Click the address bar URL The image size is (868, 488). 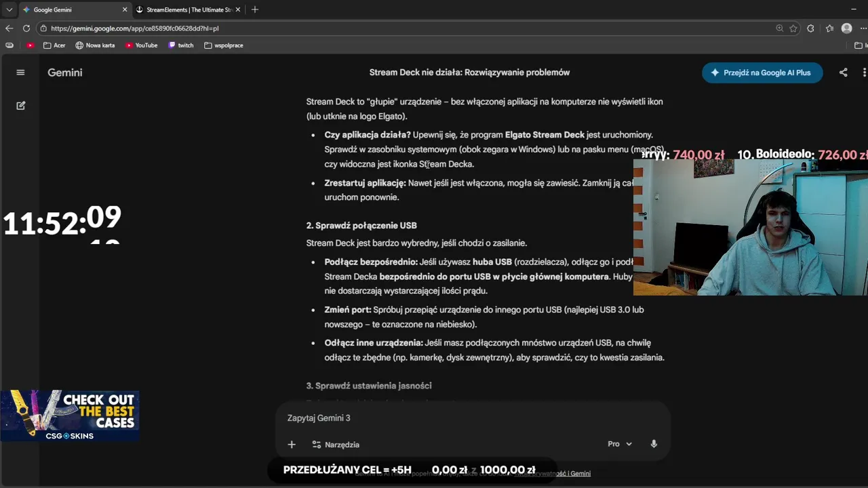[x=135, y=28]
